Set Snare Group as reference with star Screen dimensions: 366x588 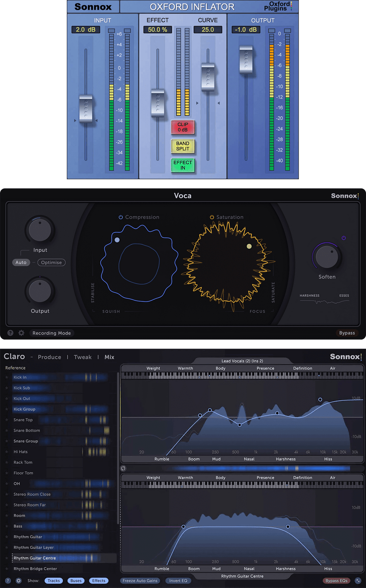tap(7, 441)
